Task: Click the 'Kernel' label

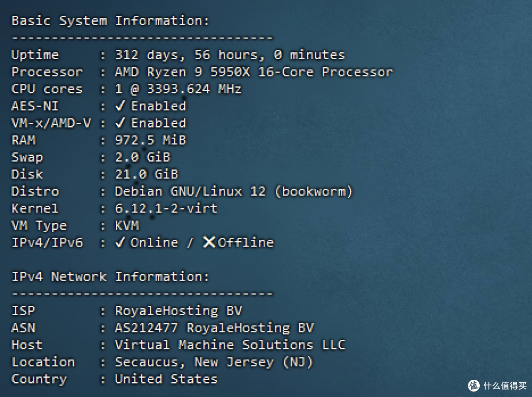Action: click(x=35, y=208)
